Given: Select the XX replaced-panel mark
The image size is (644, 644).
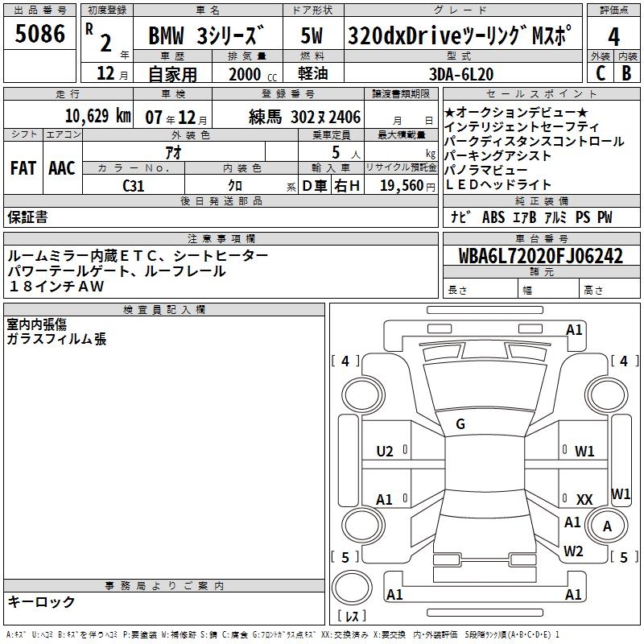Looking at the screenshot, I should click(x=584, y=499).
